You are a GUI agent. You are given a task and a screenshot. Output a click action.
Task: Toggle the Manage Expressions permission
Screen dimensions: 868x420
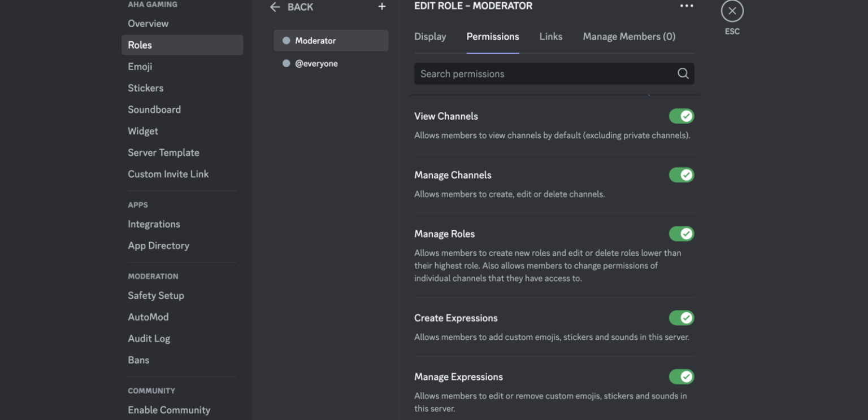coord(682,377)
